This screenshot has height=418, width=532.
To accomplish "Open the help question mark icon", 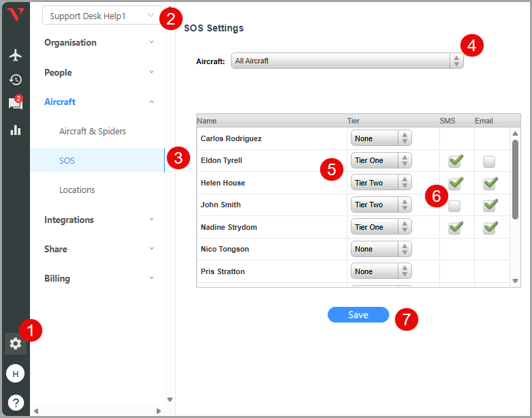I will click(x=15, y=402).
